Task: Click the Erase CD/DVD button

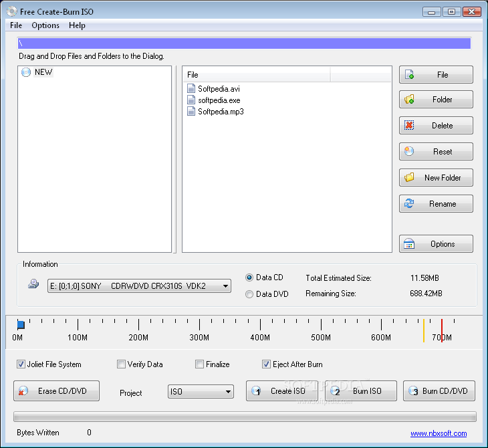Action: click(x=57, y=391)
